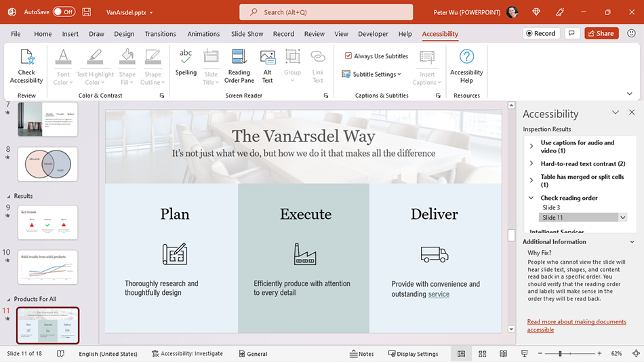Send feedback via the smiley icon
644x362 pixels.
point(631,33)
